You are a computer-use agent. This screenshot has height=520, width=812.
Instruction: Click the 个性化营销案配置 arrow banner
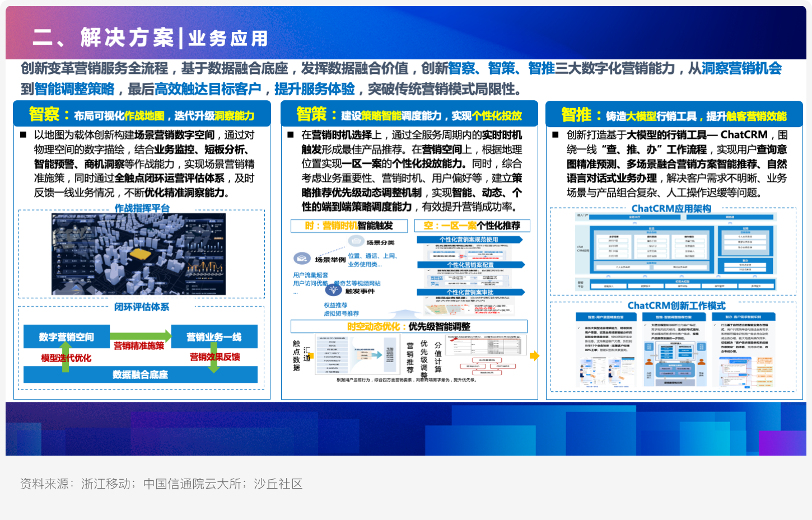(x=470, y=265)
